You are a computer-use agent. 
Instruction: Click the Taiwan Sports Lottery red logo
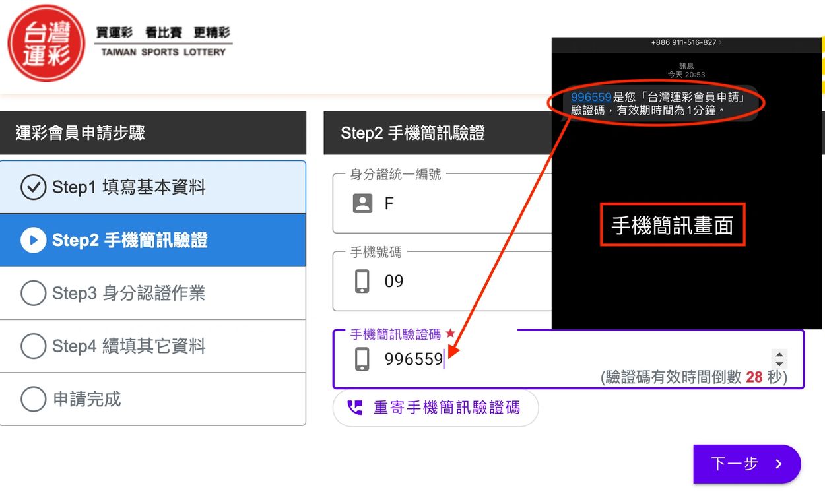pos(46,44)
